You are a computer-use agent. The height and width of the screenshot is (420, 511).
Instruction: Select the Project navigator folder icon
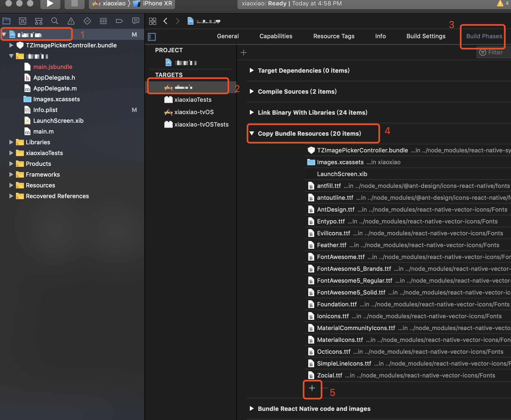[x=6, y=21]
